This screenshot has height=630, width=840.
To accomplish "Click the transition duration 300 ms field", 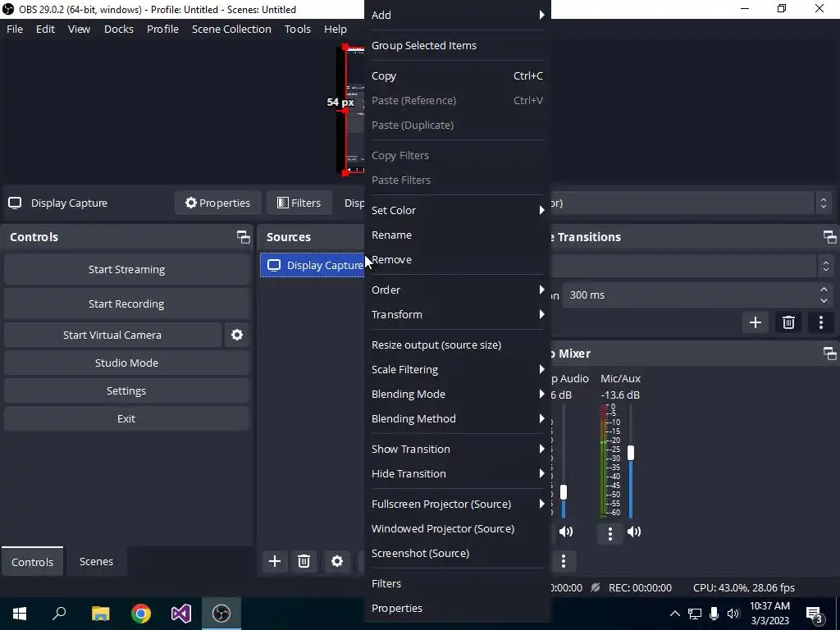I will (x=699, y=295).
